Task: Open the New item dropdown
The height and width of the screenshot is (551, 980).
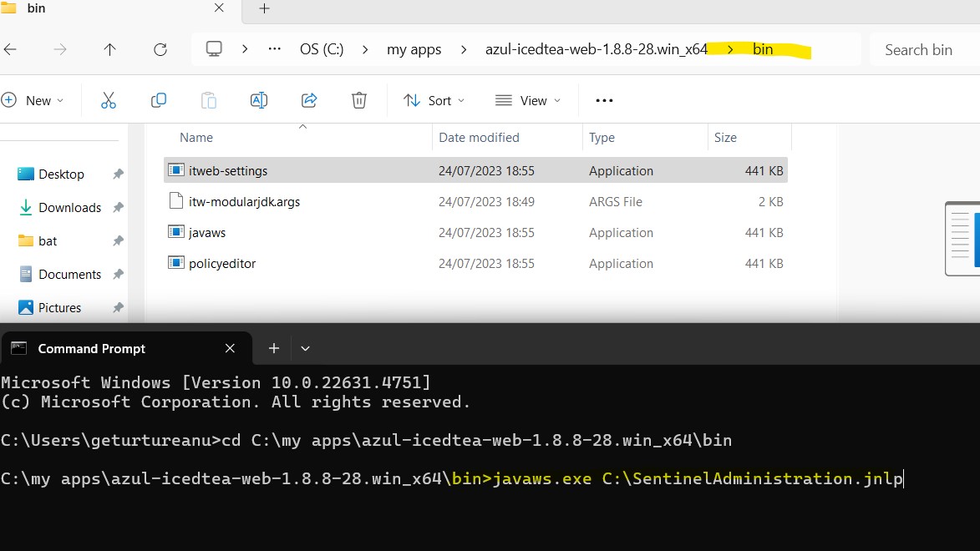Action: (x=33, y=100)
